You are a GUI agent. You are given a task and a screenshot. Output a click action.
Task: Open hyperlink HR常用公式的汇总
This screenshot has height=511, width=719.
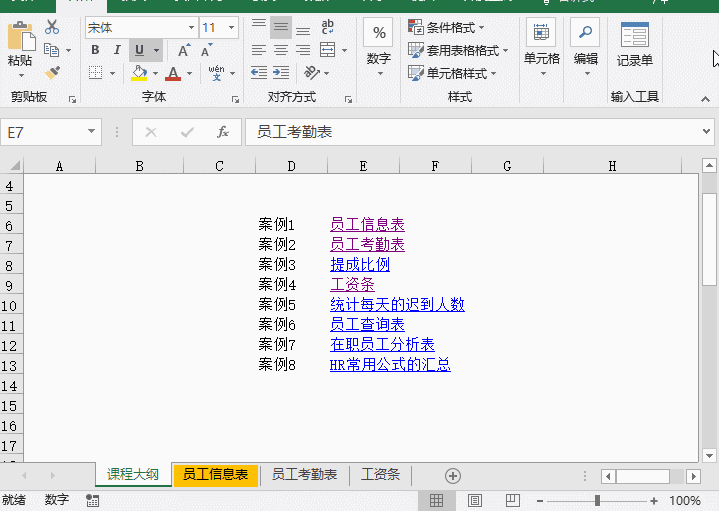(x=390, y=364)
